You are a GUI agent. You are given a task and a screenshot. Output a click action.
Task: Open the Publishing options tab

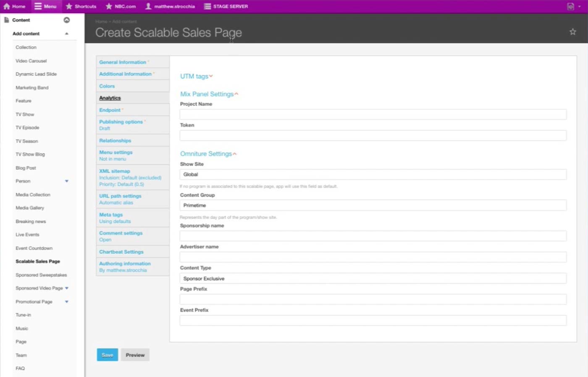(x=121, y=122)
